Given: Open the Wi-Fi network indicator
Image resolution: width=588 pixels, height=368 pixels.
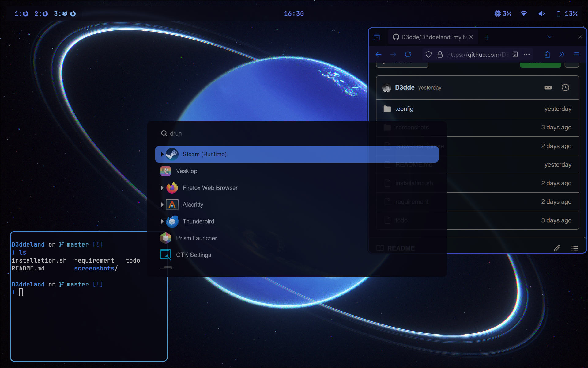Looking at the screenshot, I should tap(524, 13).
